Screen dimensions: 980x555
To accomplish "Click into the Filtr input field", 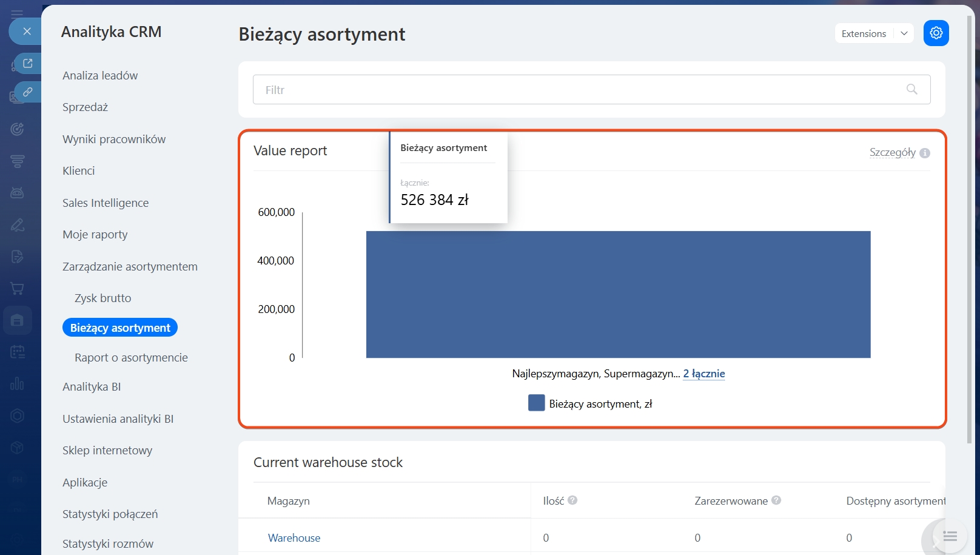I will click(576, 90).
